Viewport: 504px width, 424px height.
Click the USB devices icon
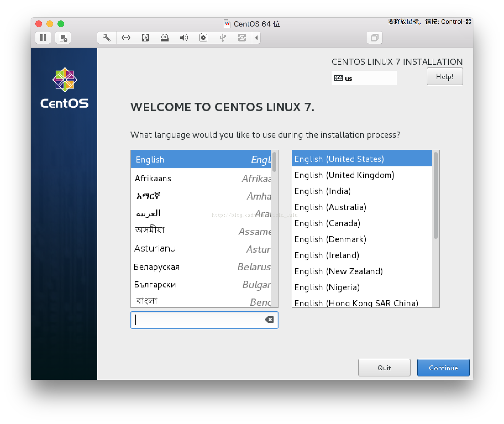(223, 38)
